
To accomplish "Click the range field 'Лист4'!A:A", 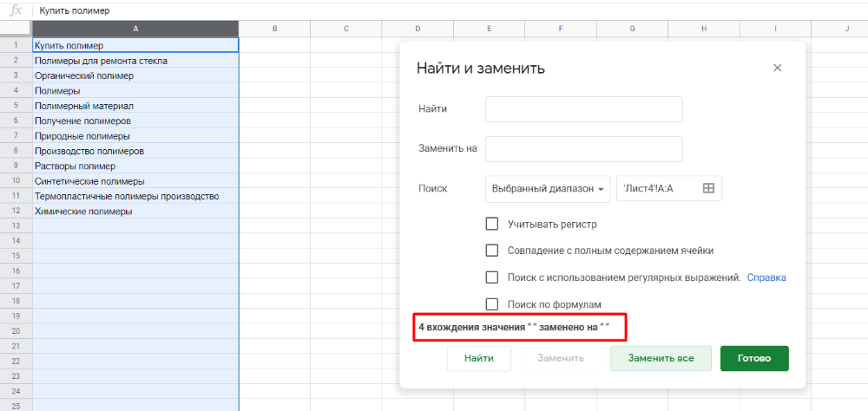I will 656,188.
